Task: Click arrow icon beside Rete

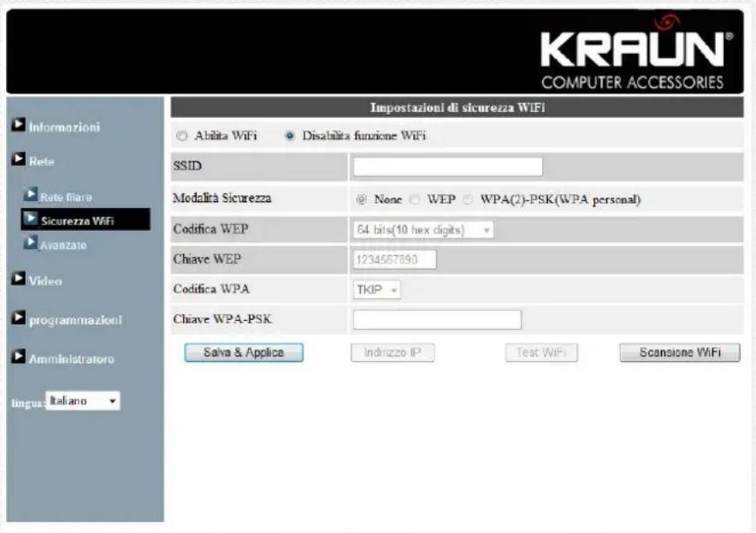Action: [x=18, y=158]
